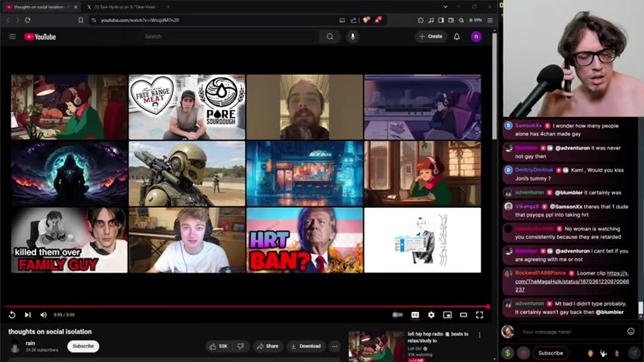This screenshot has width=644, height=362.
Task: Open DmitriyDmitruk username in chat
Action: pyautogui.click(x=534, y=170)
